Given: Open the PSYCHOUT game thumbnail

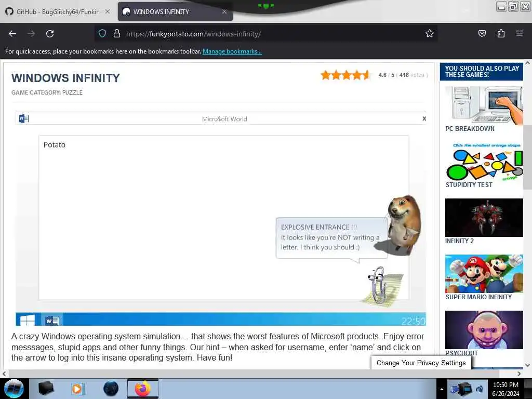Looking at the screenshot, I should point(484,330).
